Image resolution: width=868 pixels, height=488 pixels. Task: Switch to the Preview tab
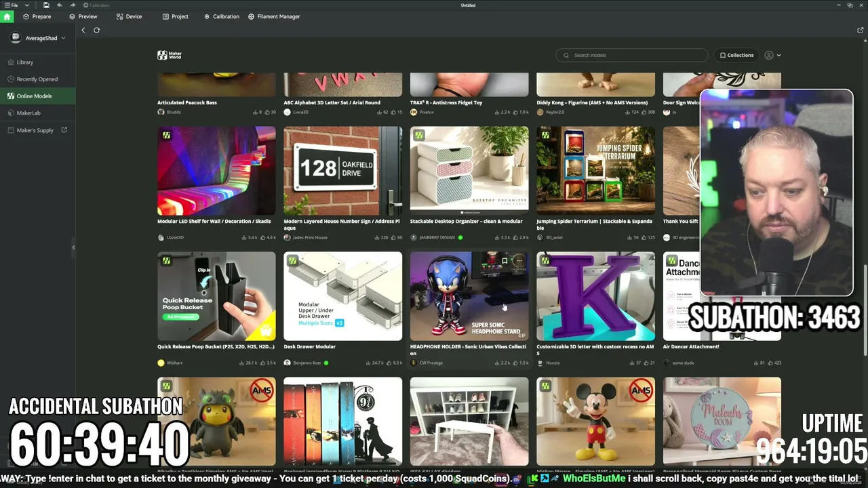pos(83,16)
